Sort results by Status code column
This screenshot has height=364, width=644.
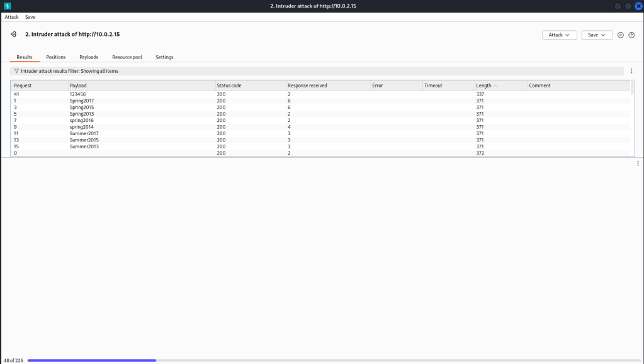click(x=229, y=85)
